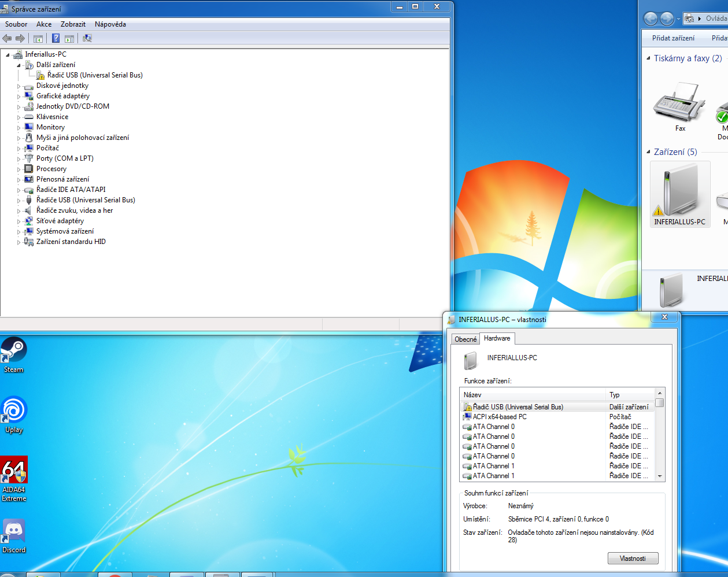Select ACPI x64-based PC in the list
The height and width of the screenshot is (577, 728).
click(500, 417)
